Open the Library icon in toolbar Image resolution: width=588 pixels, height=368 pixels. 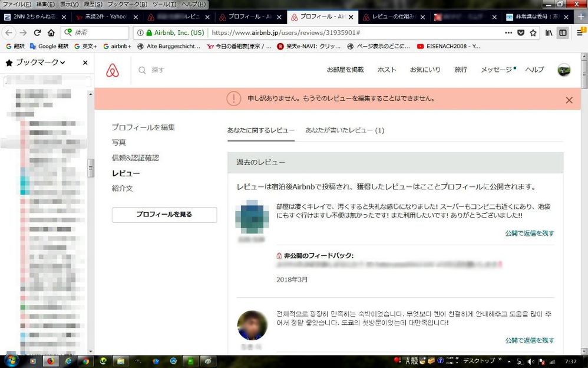pos(549,33)
